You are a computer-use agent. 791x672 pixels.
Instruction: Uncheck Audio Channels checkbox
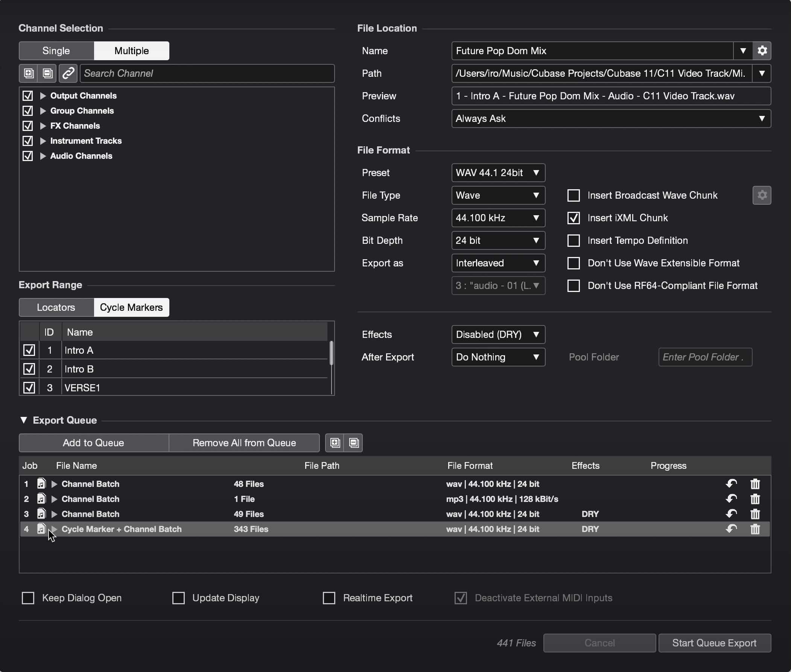click(28, 156)
